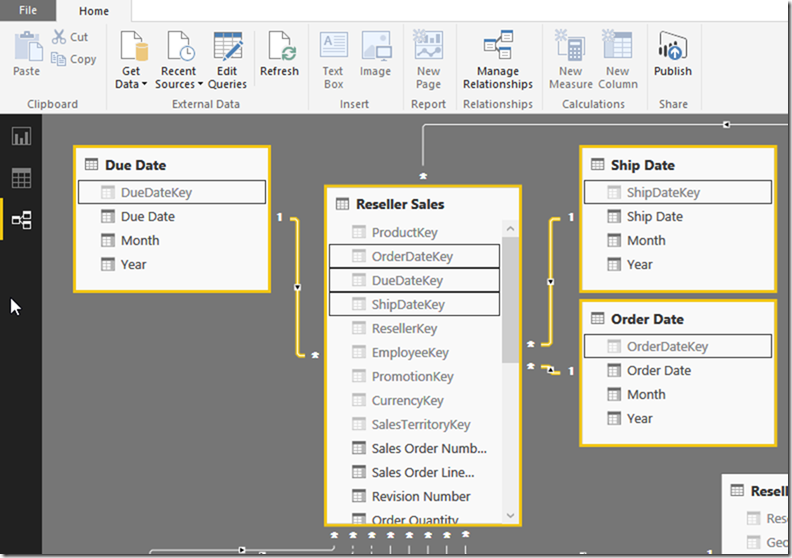This screenshot has width=792, height=558.
Task: Select DueDateKey field in Due Date table
Action: pyautogui.click(x=172, y=192)
